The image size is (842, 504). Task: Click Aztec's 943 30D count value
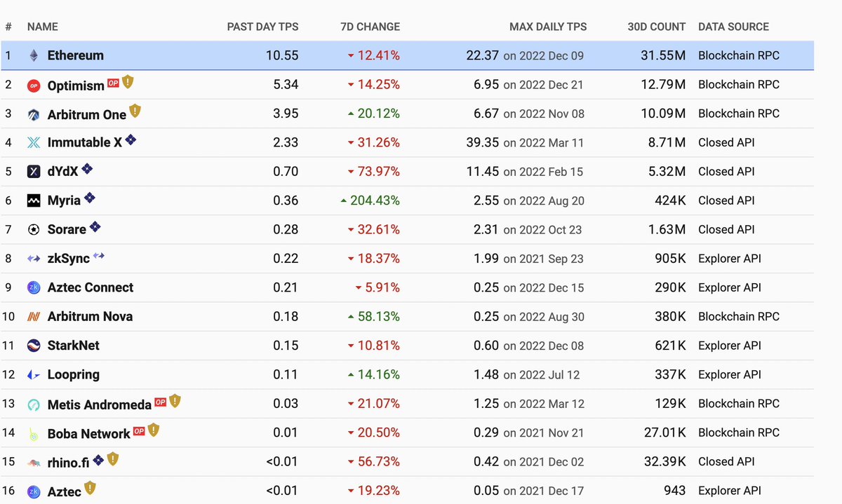click(674, 491)
